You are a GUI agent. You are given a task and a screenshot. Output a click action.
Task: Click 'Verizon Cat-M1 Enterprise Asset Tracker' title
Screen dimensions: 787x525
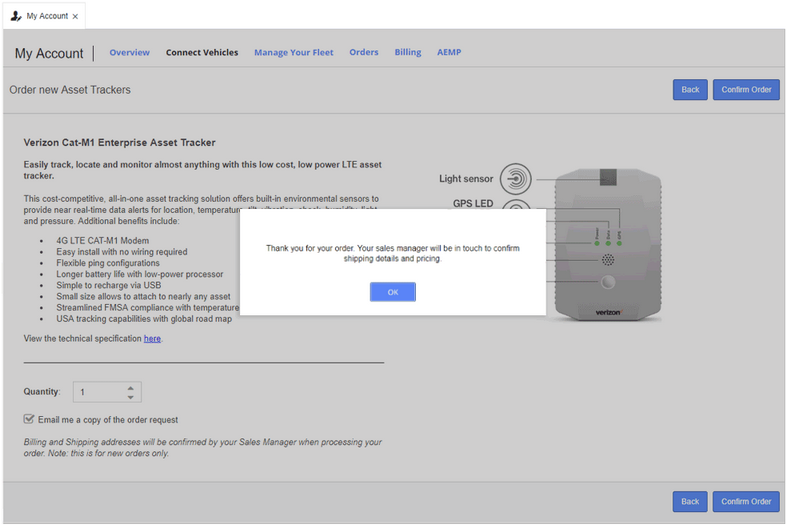pos(119,143)
